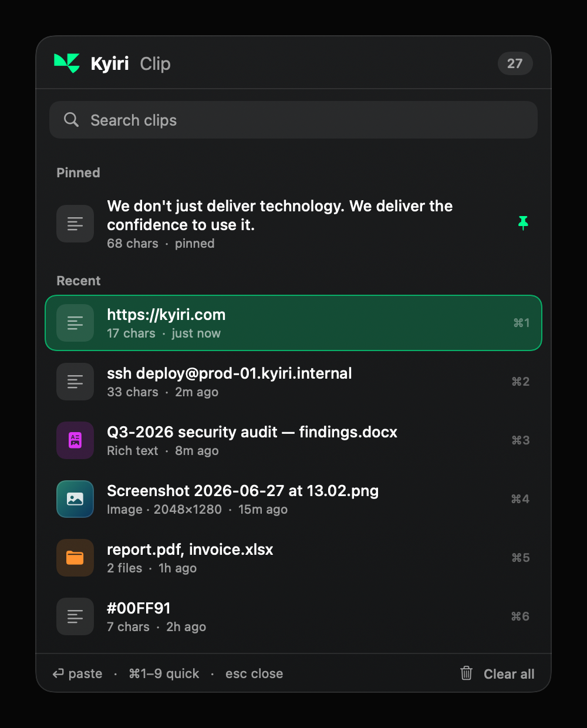
Task: Click '2 files · 1h ago' metadata
Action: point(152,568)
